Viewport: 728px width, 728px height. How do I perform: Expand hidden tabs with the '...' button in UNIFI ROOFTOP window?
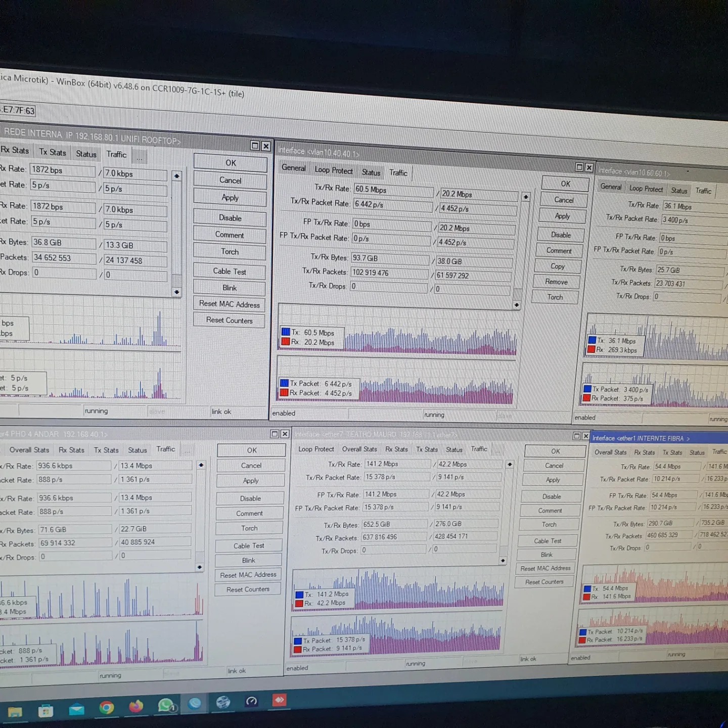(x=140, y=157)
